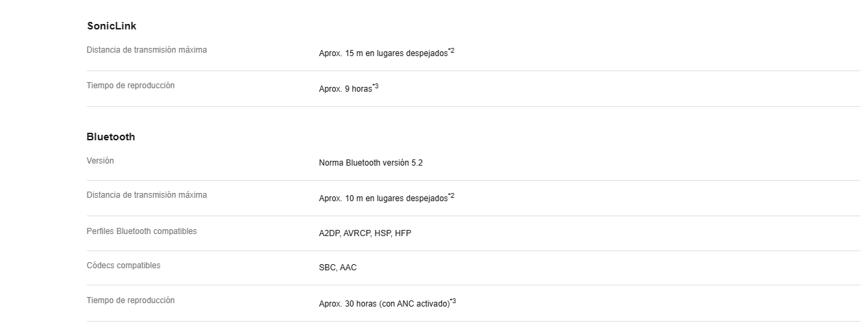The image size is (868, 336).
Task: Click the Bluetooth 'Distancia de transmisión máxima' label
Action: pyautogui.click(x=146, y=195)
